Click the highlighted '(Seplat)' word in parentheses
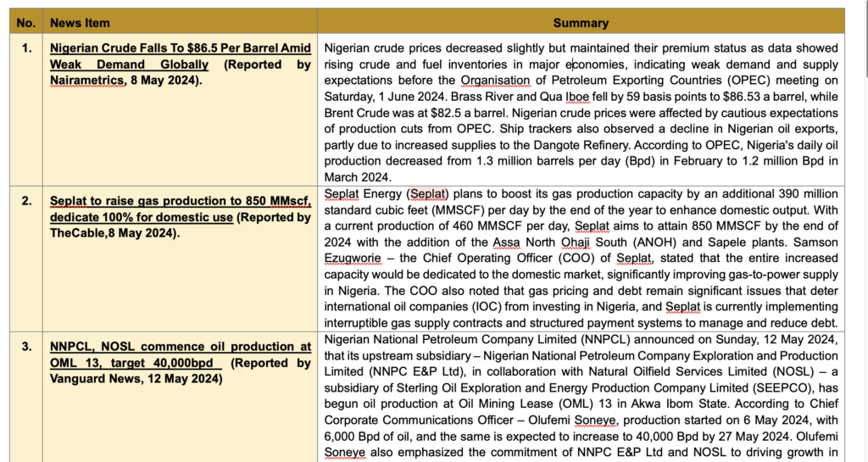Screen dimensions: 868x462 [x=428, y=193]
